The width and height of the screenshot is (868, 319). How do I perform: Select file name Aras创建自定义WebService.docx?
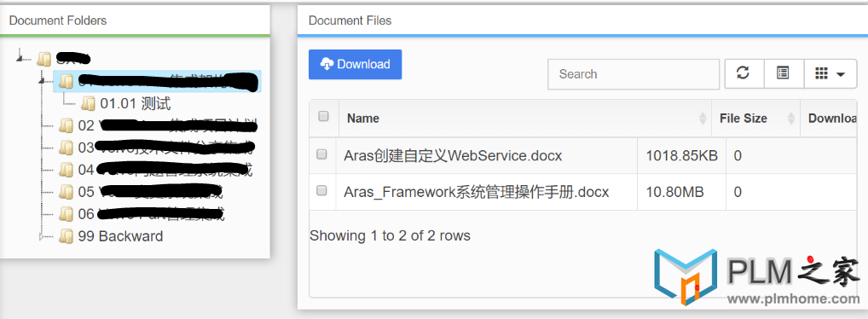(x=453, y=155)
